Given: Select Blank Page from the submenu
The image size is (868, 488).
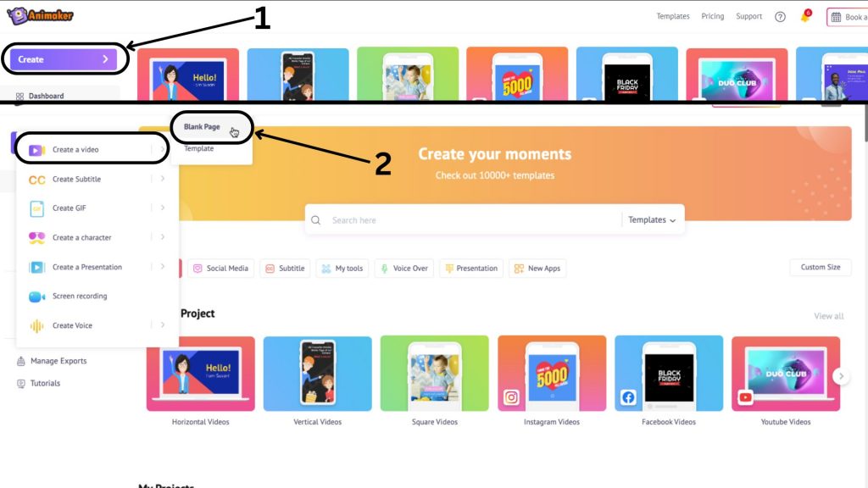Looking at the screenshot, I should point(202,127).
